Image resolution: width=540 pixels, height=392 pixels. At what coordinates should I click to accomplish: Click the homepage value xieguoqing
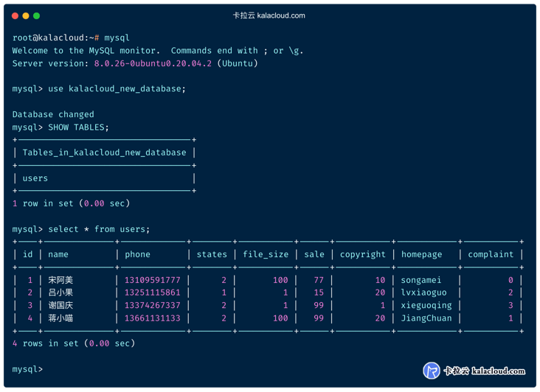[x=426, y=305]
